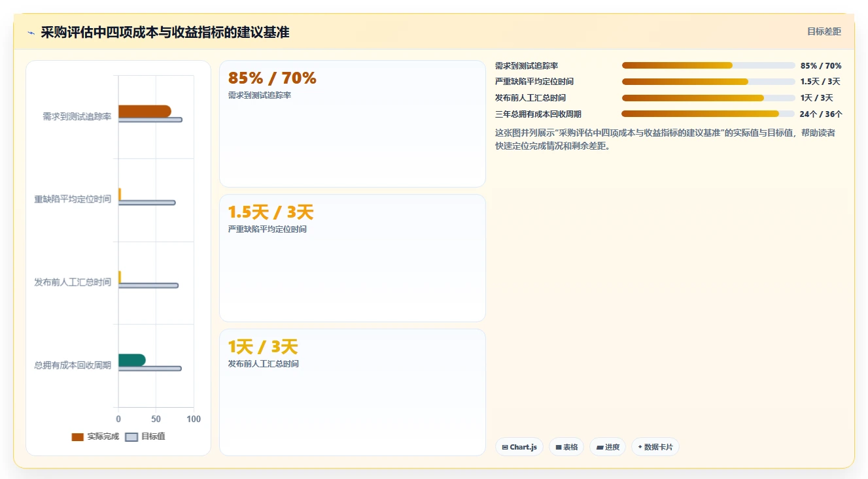
Task: Click the dashboard title 采购评估中四项成本与收益指标的建议基准
Action: coord(165,32)
